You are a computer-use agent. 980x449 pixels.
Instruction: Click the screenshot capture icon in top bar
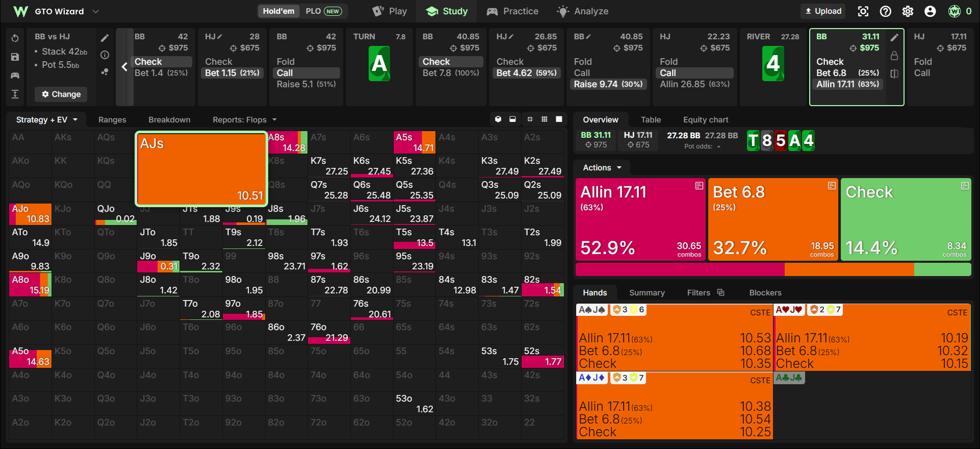(x=863, y=11)
